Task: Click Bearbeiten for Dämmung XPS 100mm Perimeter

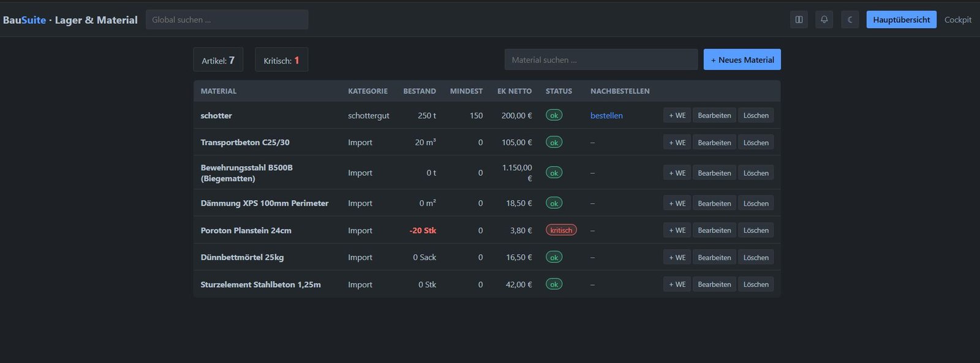Action: click(x=715, y=203)
